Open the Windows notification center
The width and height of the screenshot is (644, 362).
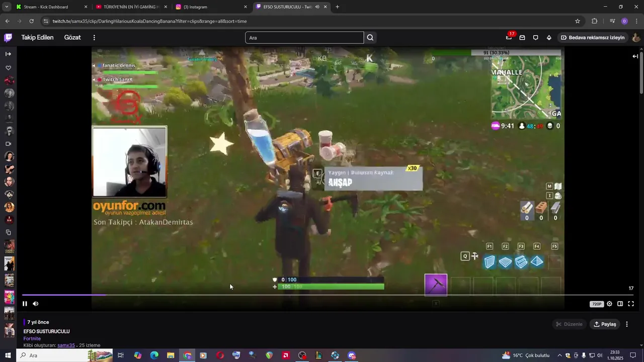point(633,355)
